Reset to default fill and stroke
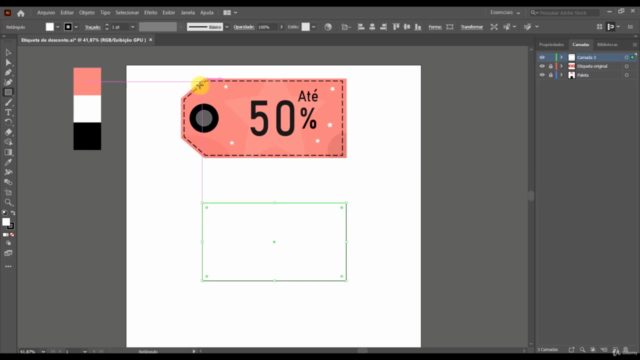The width and height of the screenshot is (640, 360). 4,213
